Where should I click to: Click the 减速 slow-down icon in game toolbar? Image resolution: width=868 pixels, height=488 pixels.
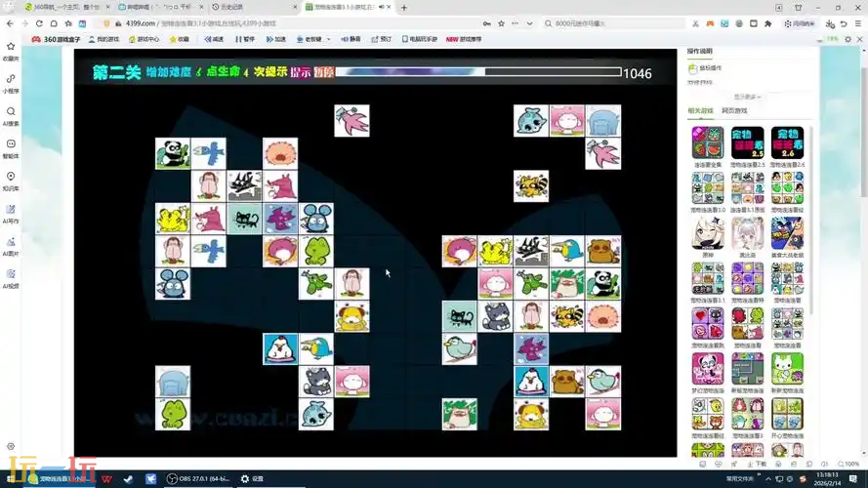214,39
